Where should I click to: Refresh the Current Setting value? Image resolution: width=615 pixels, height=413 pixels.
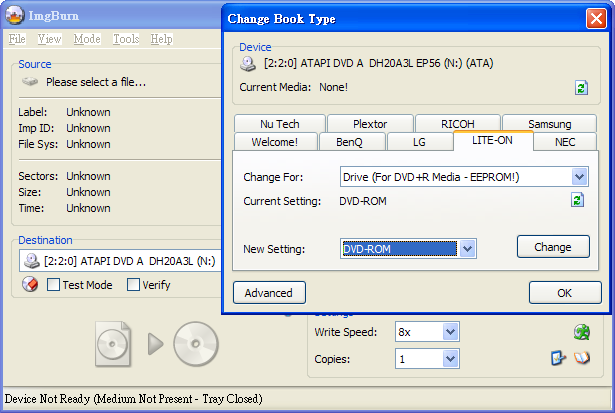pyautogui.click(x=577, y=200)
